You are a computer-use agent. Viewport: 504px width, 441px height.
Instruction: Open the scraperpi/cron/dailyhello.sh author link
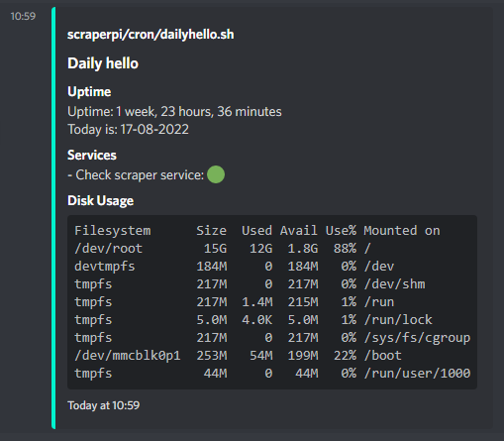point(151,35)
